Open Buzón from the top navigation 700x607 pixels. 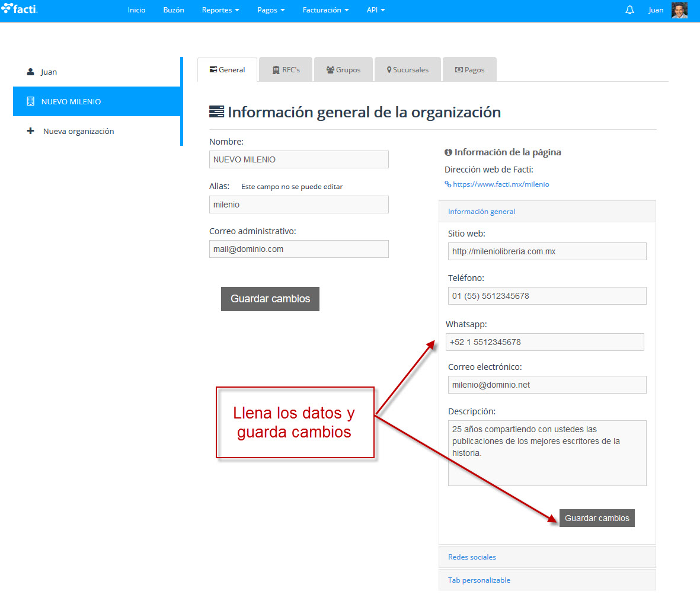pos(174,10)
